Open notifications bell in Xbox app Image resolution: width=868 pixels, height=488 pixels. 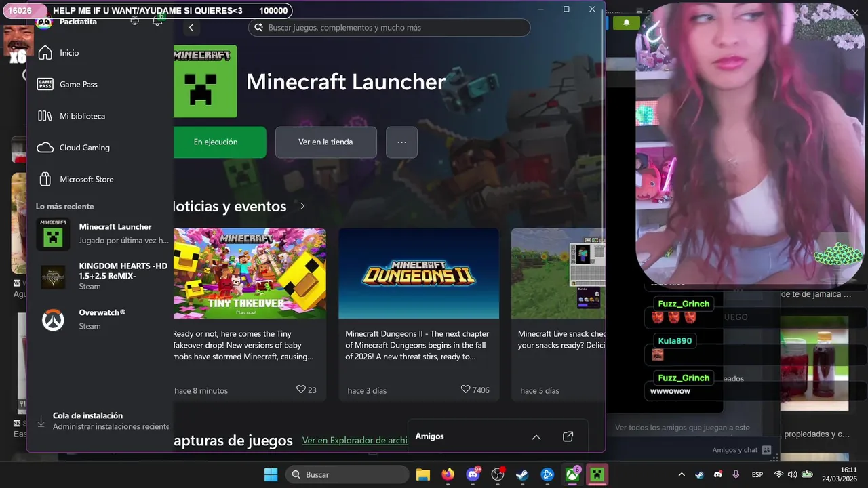click(x=157, y=21)
